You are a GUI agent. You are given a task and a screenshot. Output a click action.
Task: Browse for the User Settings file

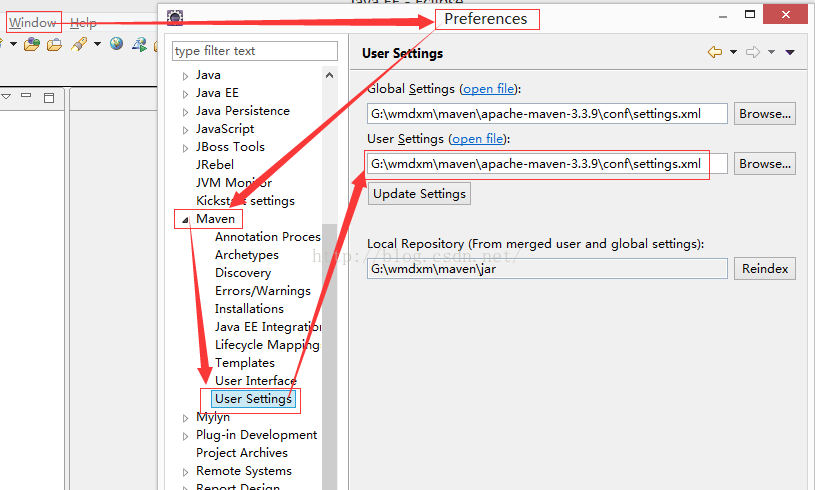click(x=765, y=164)
